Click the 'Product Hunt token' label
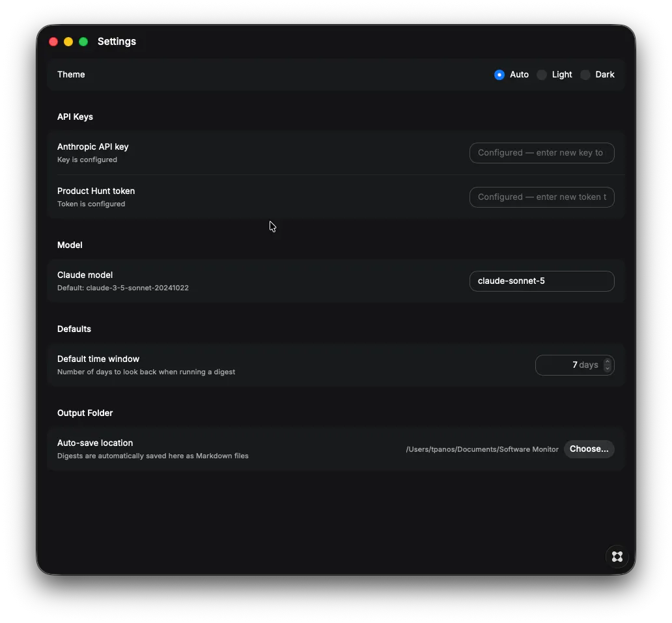672x623 pixels. (x=96, y=191)
